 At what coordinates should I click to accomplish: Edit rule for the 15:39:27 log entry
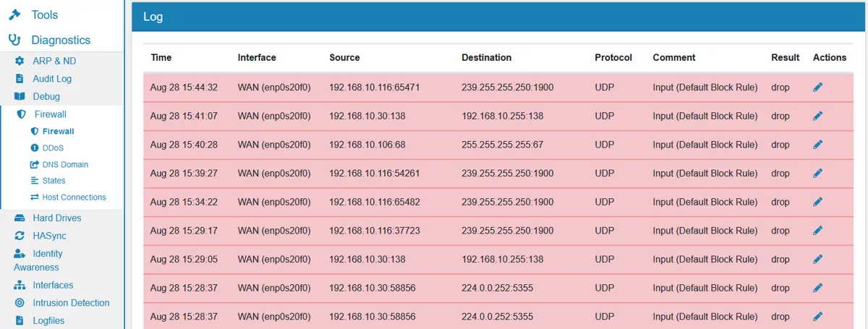click(x=817, y=173)
